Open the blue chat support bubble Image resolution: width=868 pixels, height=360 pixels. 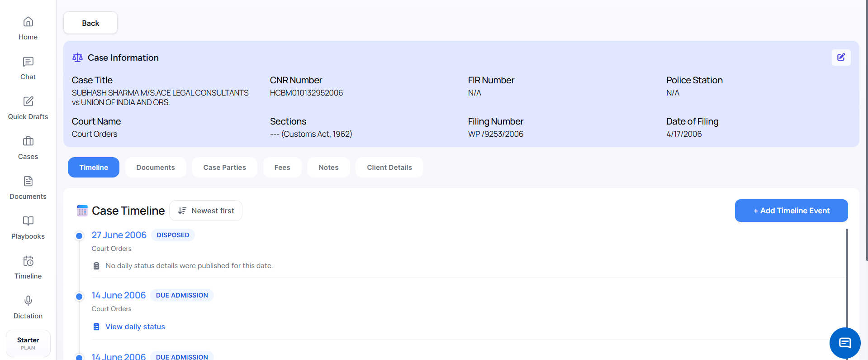tap(845, 343)
